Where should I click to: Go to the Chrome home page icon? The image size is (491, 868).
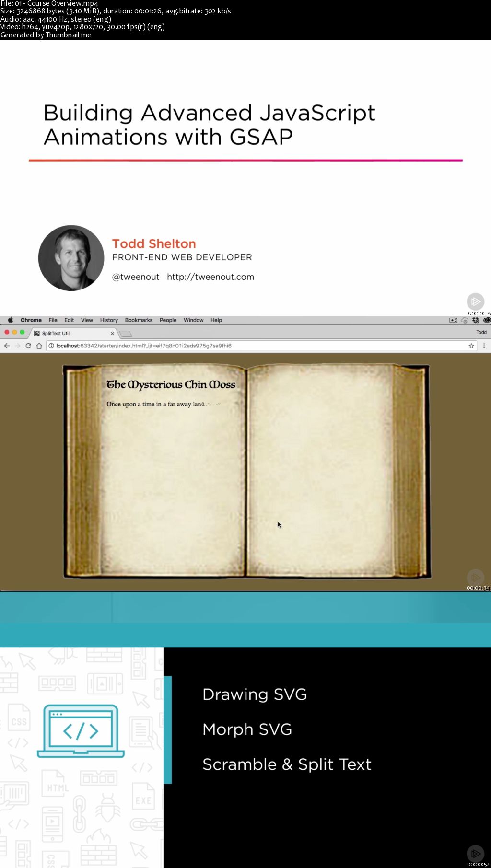pos(39,346)
